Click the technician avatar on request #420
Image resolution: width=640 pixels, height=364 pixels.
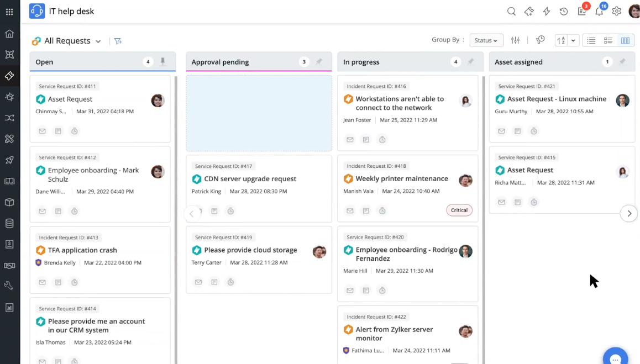(x=465, y=251)
